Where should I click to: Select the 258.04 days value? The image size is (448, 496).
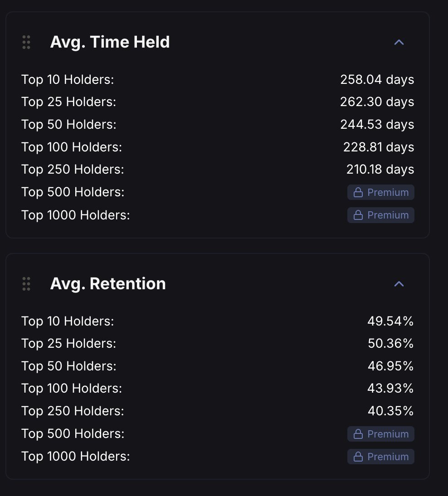pyautogui.click(x=377, y=80)
